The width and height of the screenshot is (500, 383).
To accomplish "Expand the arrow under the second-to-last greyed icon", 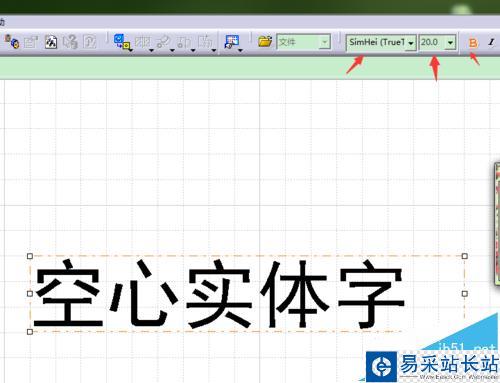I will pyautogui.click(x=193, y=50).
